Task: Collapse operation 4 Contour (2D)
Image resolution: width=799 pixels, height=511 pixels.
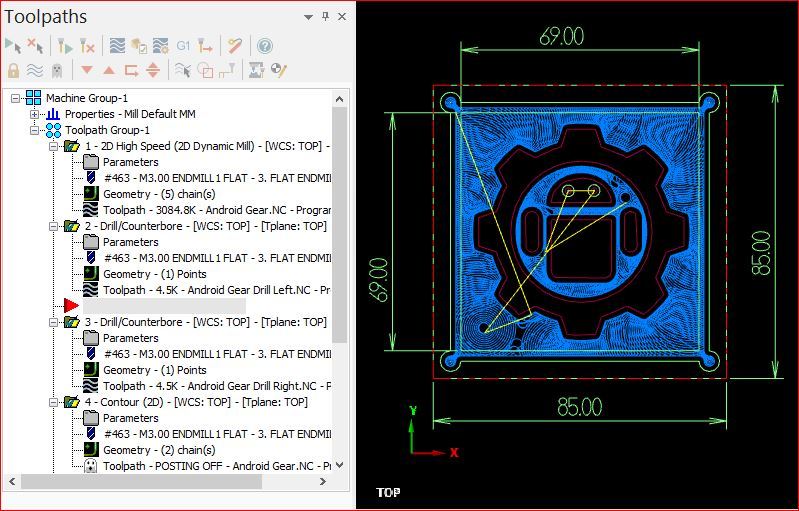Action: 53,402
